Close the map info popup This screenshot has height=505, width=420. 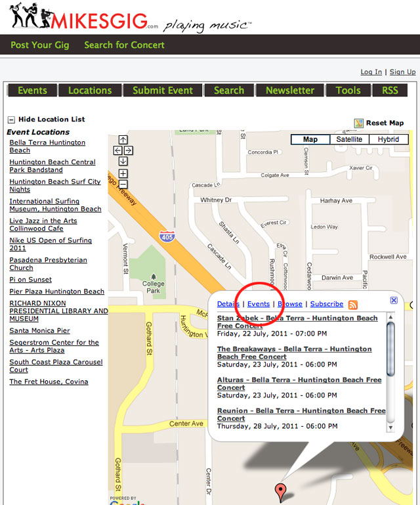[394, 301]
